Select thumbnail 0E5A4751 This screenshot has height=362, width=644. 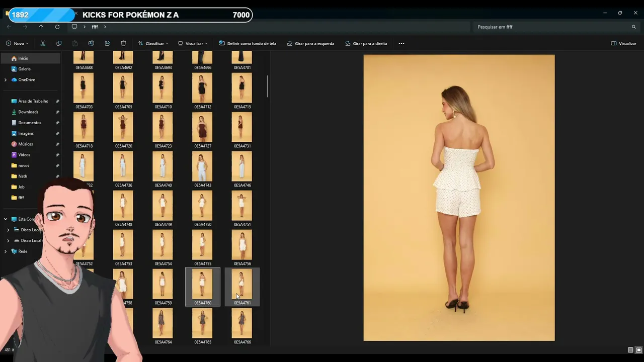click(242, 209)
